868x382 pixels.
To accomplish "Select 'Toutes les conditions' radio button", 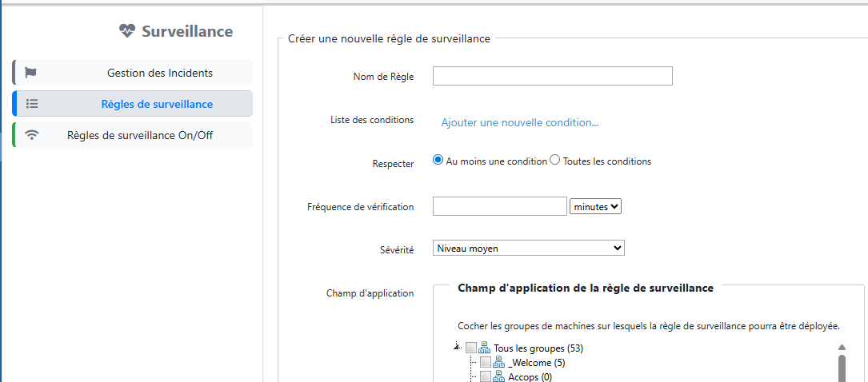I will coord(554,160).
